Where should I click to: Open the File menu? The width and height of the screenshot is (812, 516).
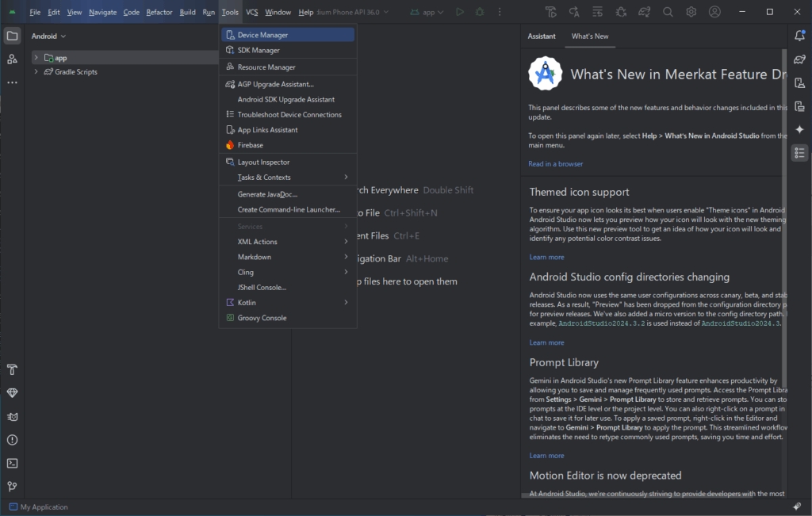[35, 12]
